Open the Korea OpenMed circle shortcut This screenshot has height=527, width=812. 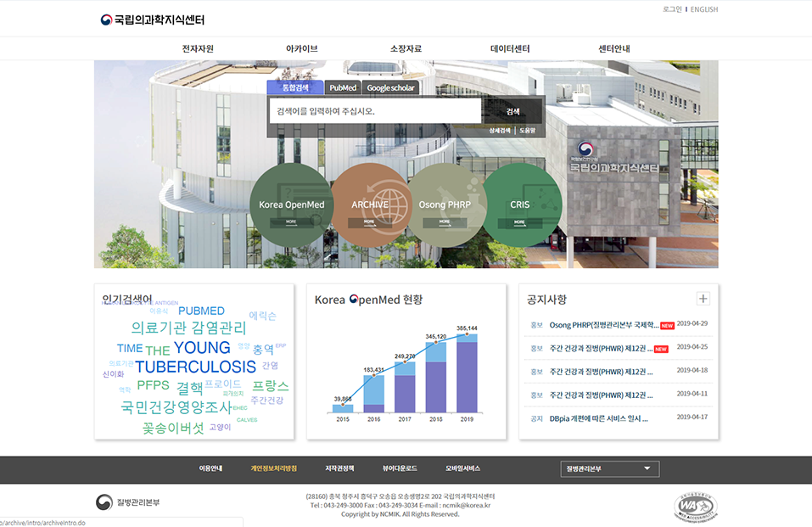(292, 205)
